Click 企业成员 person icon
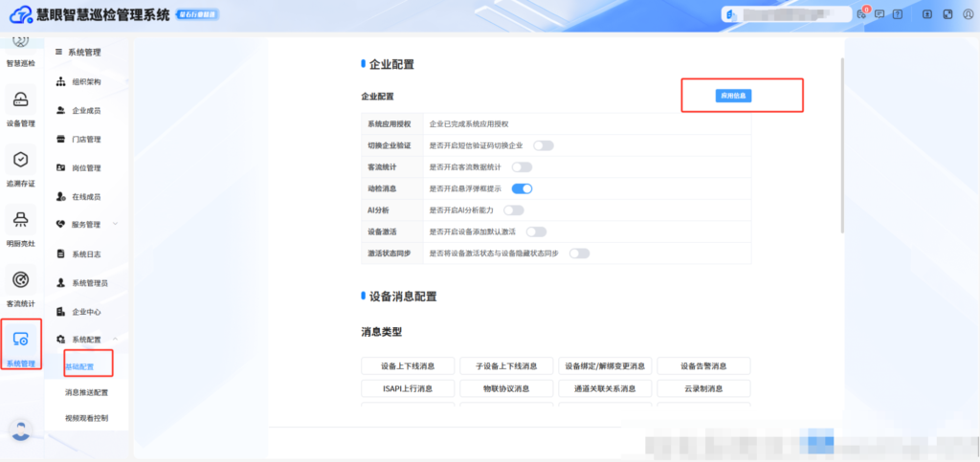The image size is (980, 462). click(x=60, y=111)
